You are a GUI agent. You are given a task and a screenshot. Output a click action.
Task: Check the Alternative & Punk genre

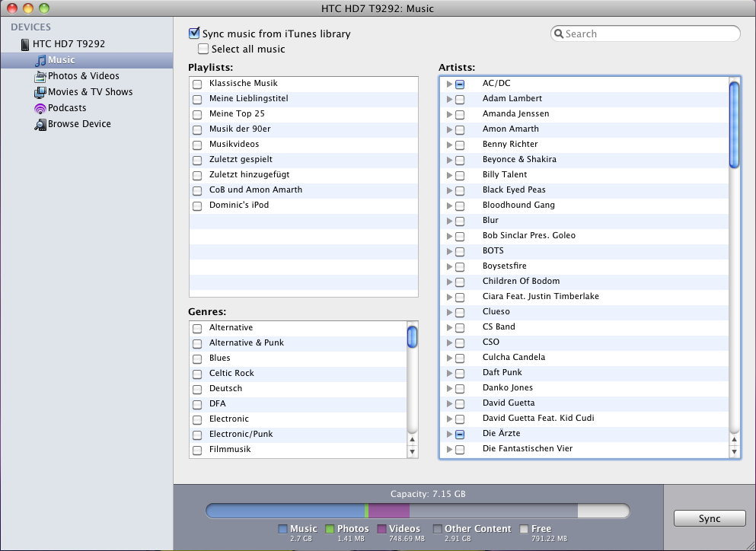click(x=197, y=344)
